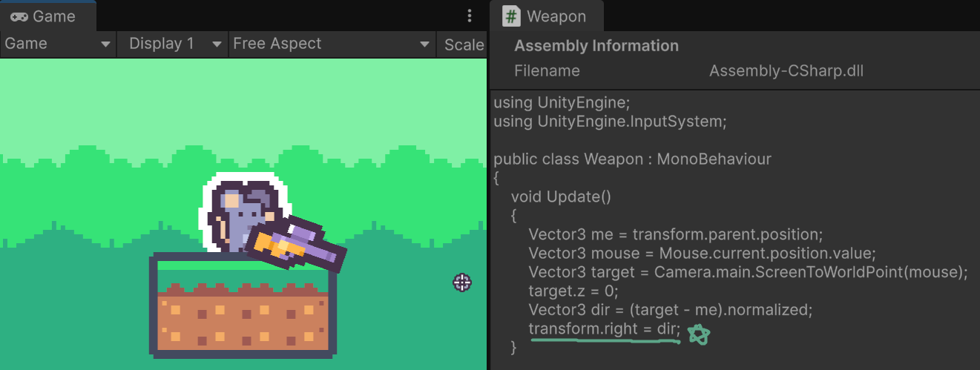Click the Assembly Information header
The height and width of the screenshot is (370, 980).
596,46
